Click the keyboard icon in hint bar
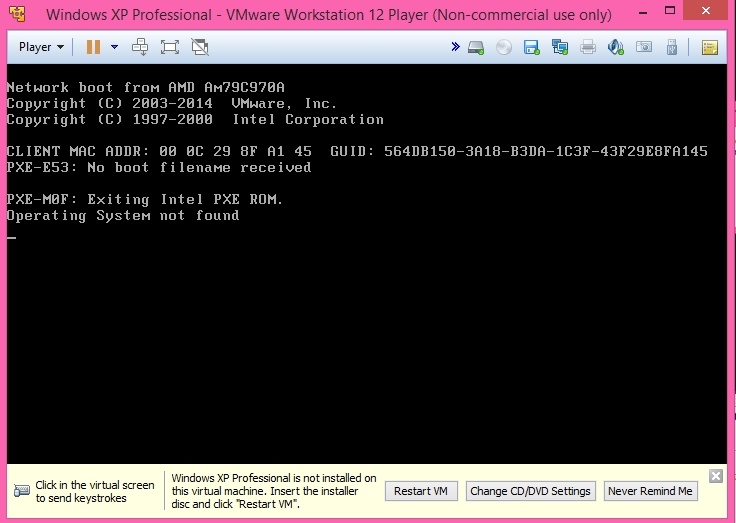The image size is (736, 523). (22, 491)
